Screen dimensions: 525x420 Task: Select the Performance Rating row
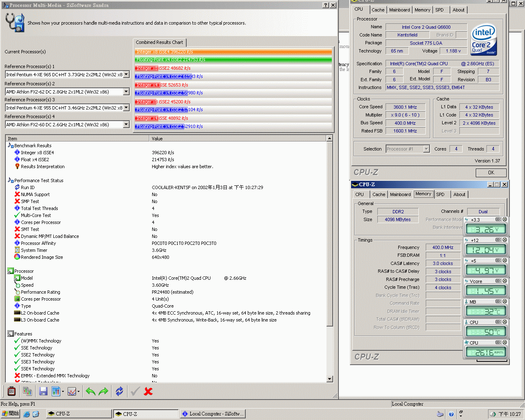pos(166,292)
